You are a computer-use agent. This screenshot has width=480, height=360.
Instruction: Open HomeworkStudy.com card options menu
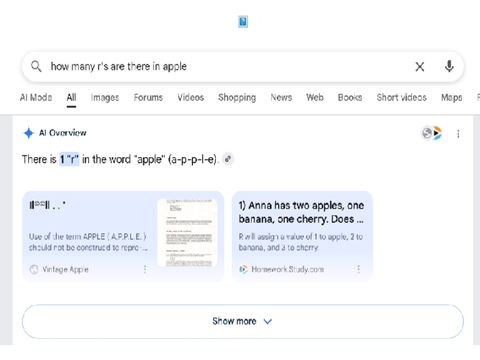click(359, 269)
